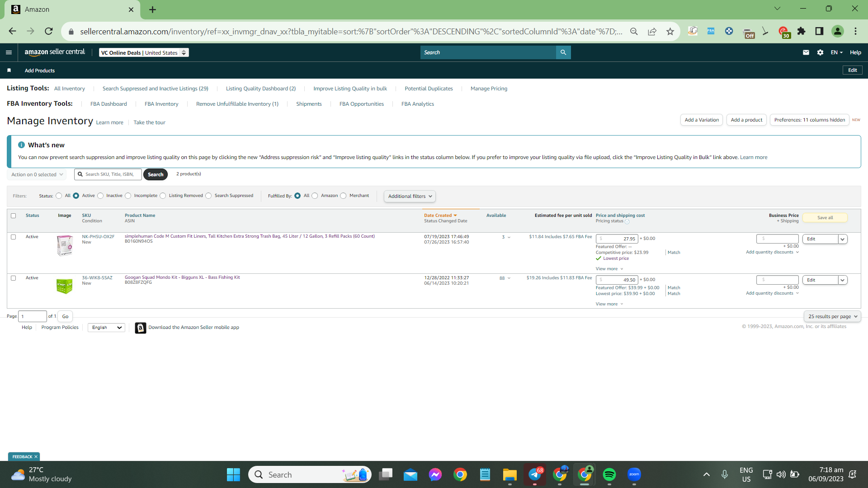This screenshot has width=868, height=488.
Task: Tick the checkbox for the simplehuman listing
Action: tap(14, 237)
